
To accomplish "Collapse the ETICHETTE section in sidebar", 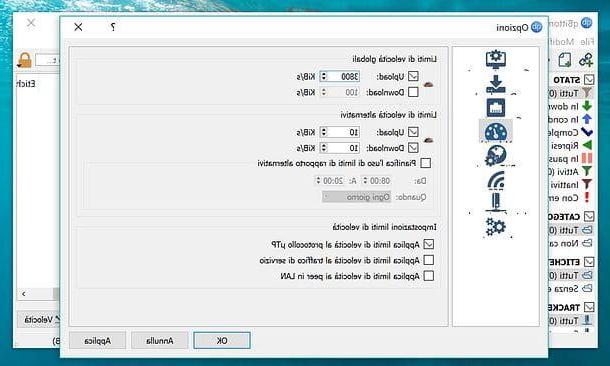I will (589, 262).
